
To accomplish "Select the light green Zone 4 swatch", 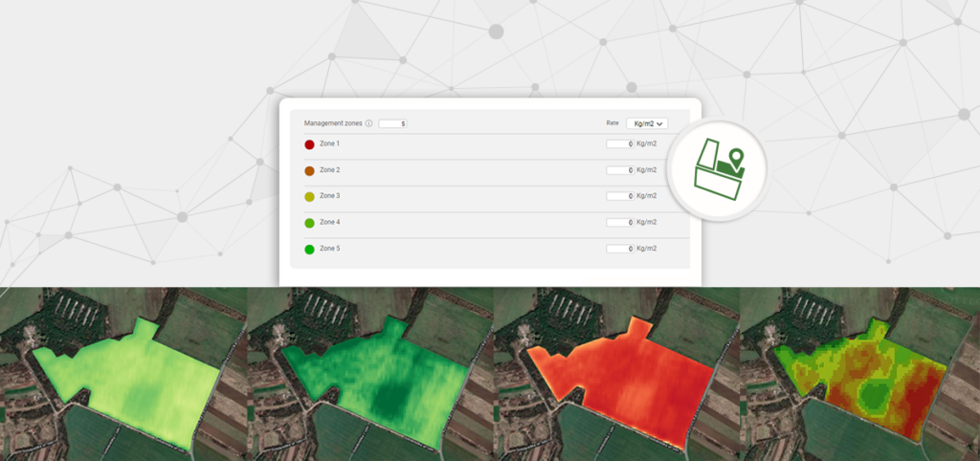I will 309,223.
